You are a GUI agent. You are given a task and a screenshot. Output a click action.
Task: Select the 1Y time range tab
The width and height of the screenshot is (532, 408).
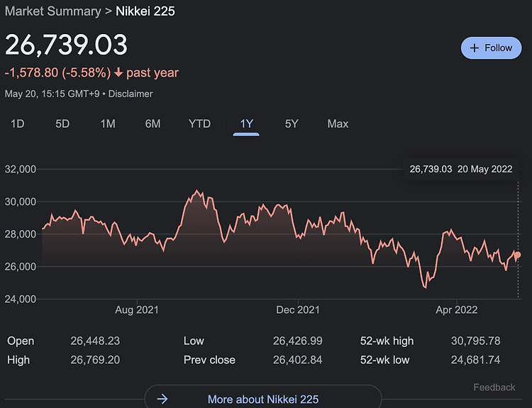(246, 124)
